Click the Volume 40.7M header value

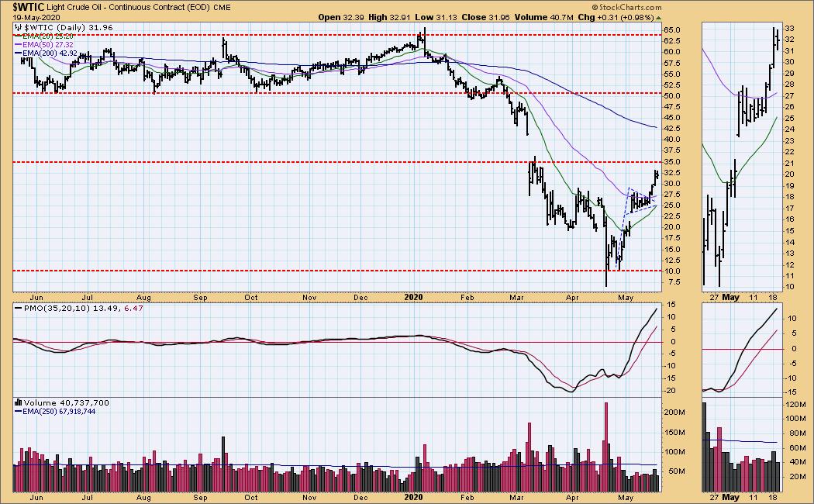click(x=544, y=17)
